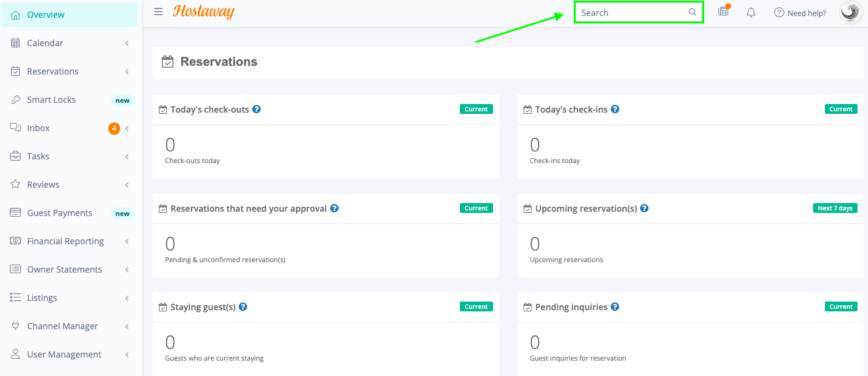Screen dimensions: 868x376
Task: Show help for Pending inquiries
Action: coord(615,307)
